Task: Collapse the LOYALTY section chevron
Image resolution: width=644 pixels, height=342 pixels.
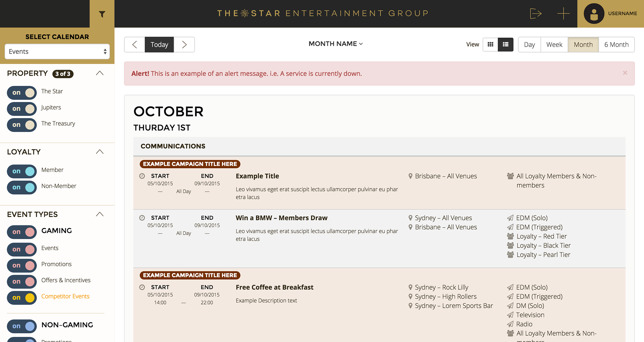Action: 100,152
